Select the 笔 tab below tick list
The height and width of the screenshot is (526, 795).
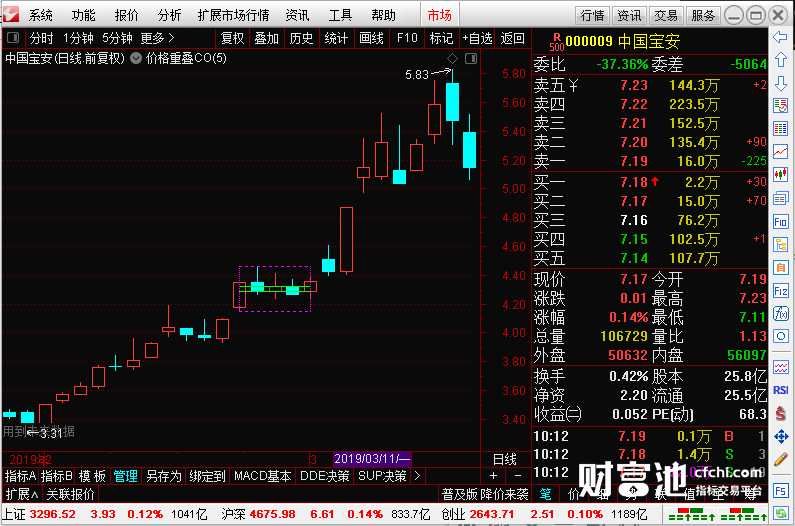point(546,494)
